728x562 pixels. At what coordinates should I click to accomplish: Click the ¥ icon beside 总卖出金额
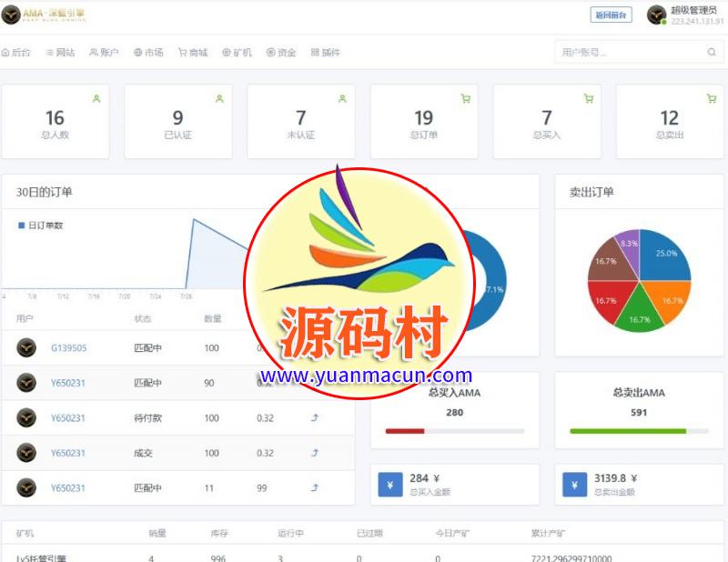click(x=574, y=485)
